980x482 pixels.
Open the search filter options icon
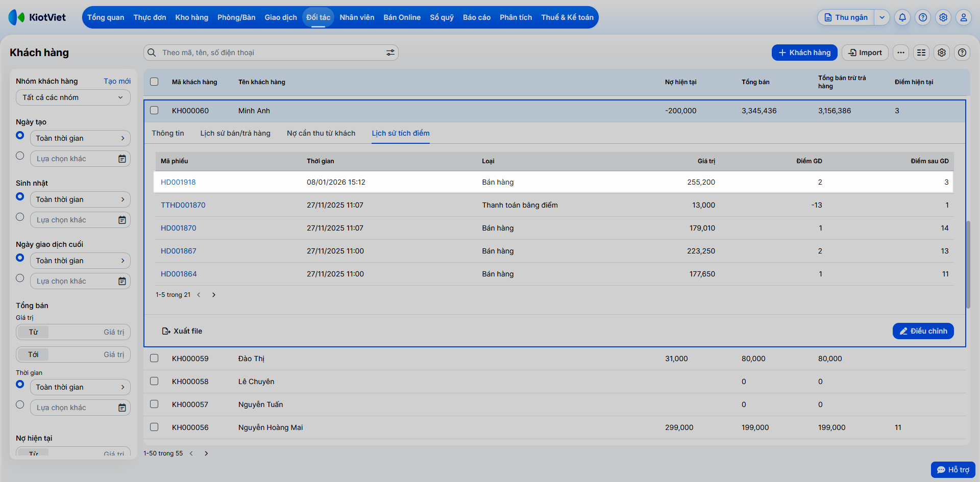tap(390, 53)
